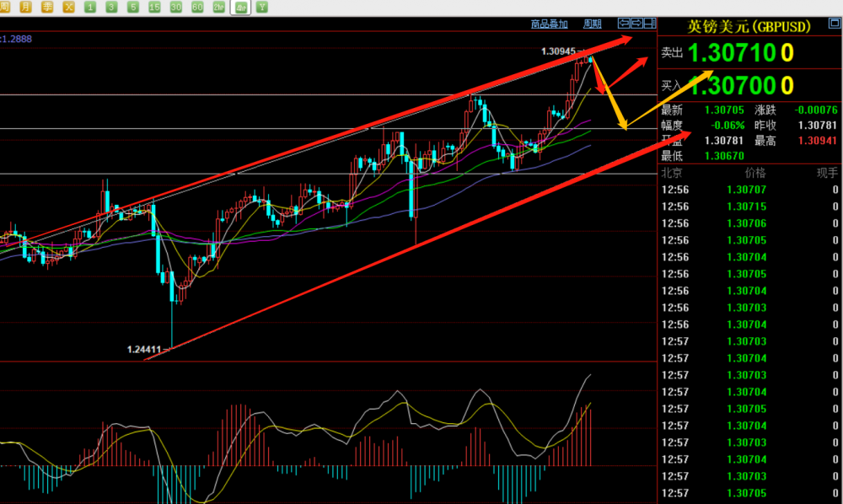This screenshot has height=504, width=843.
Task: Click the 卖出 sell price 1.30710
Action: (740, 52)
